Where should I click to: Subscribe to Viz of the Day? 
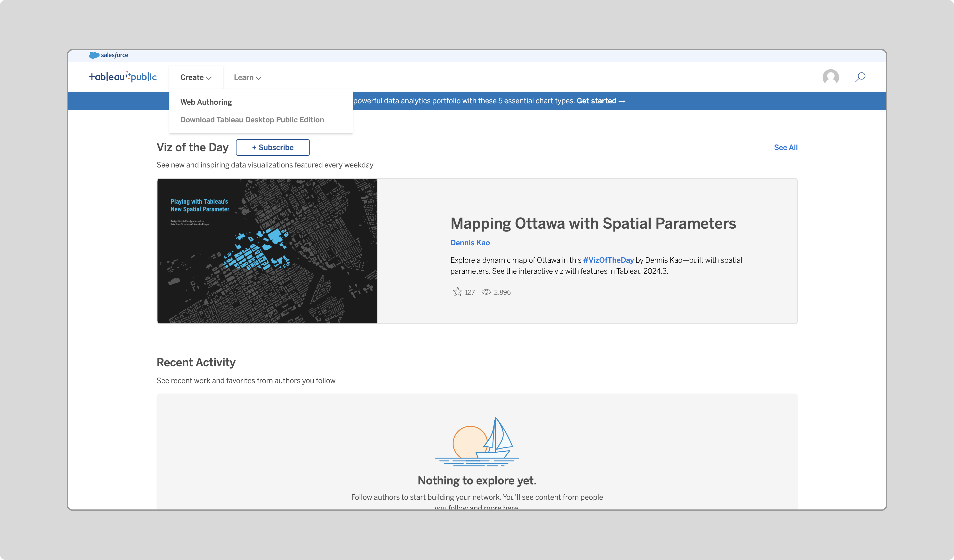click(273, 147)
